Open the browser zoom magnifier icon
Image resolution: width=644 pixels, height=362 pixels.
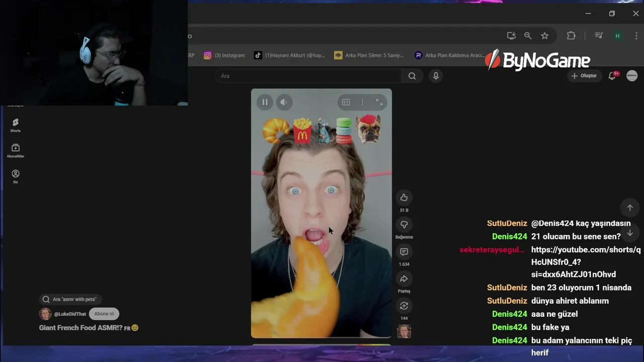click(x=528, y=36)
